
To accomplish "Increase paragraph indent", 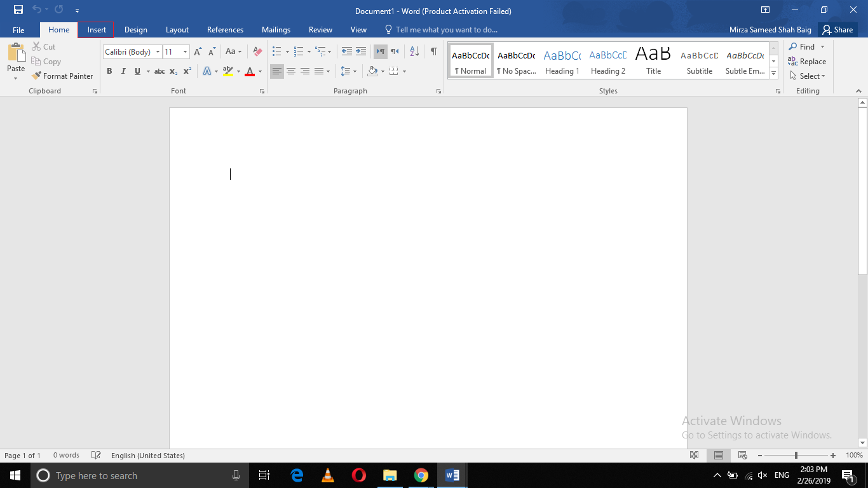I will (x=360, y=51).
